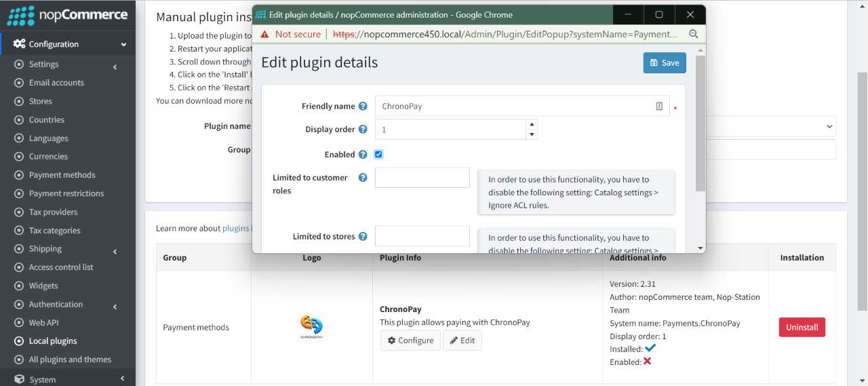
Task: Click Payment methods group cell text
Action: click(196, 328)
